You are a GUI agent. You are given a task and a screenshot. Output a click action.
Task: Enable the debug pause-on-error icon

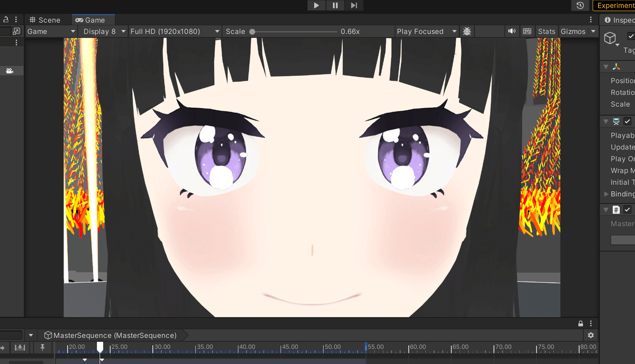(x=467, y=31)
